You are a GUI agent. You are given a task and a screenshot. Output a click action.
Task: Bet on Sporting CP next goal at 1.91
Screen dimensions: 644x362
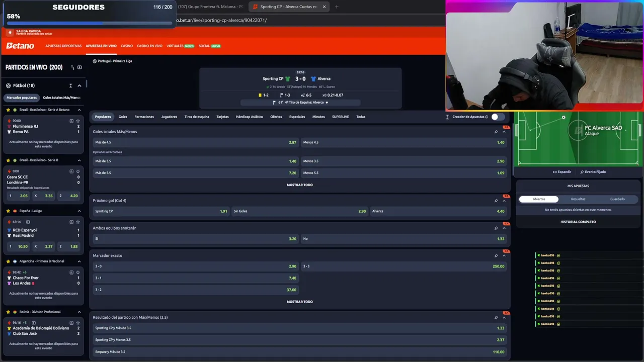(161, 211)
